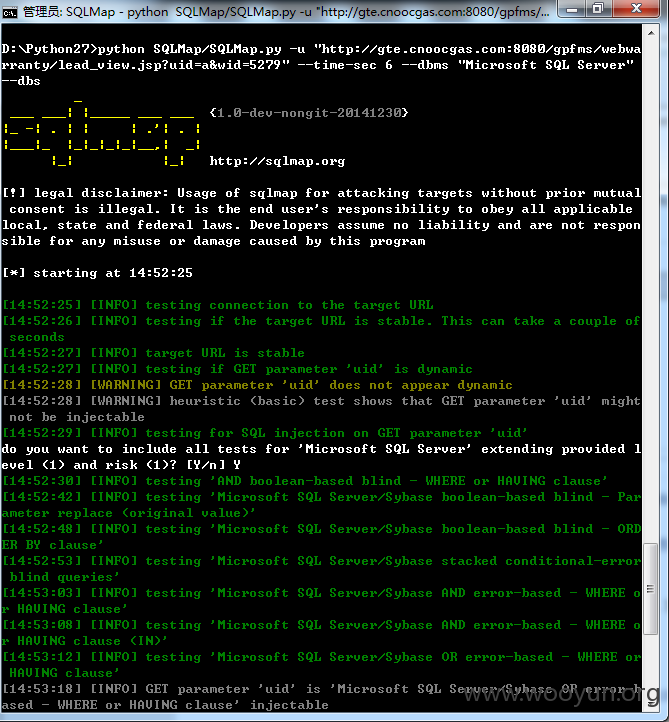Click the 'AND boolean-based blind' test line
The height and width of the screenshot is (722, 669).
pos(305,481)
